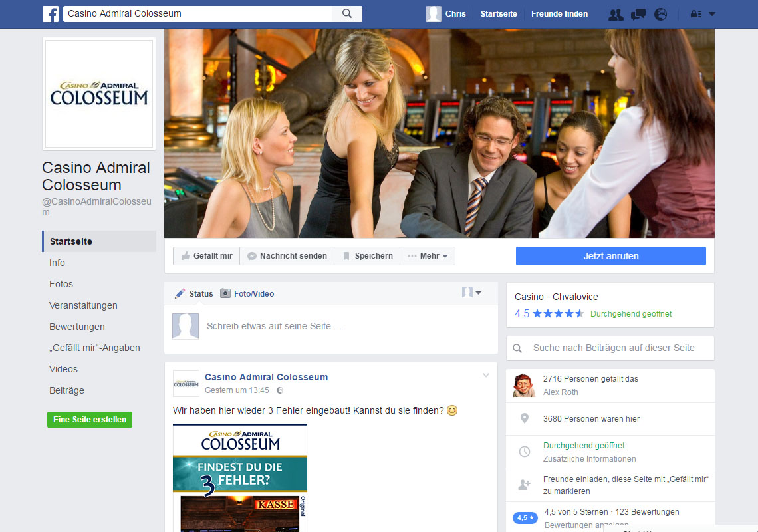Go to Startseite in top navigation

(x=499, y=14)
